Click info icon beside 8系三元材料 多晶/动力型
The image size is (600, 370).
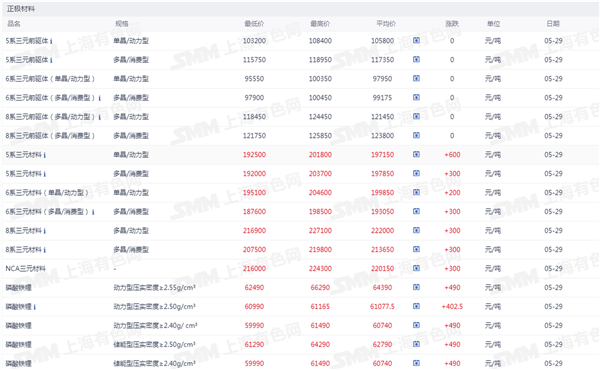click(45, 231)
